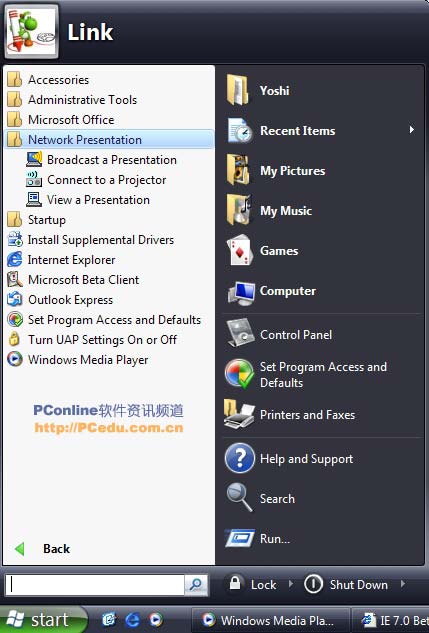Click the Connect to a Projector icon
429x633 pixels.
[x=34, y=179]
